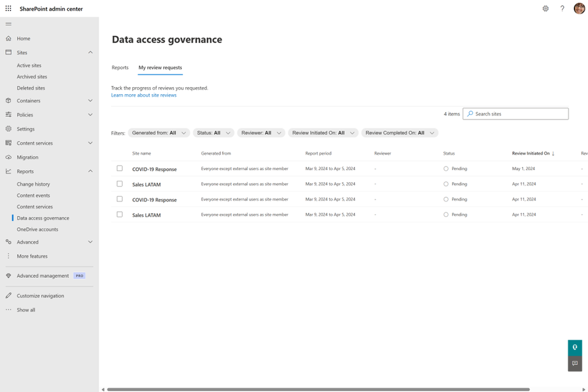The image size is (588, 392).
Task: Open the user profile avatar
Action: (x=579, y=8)
